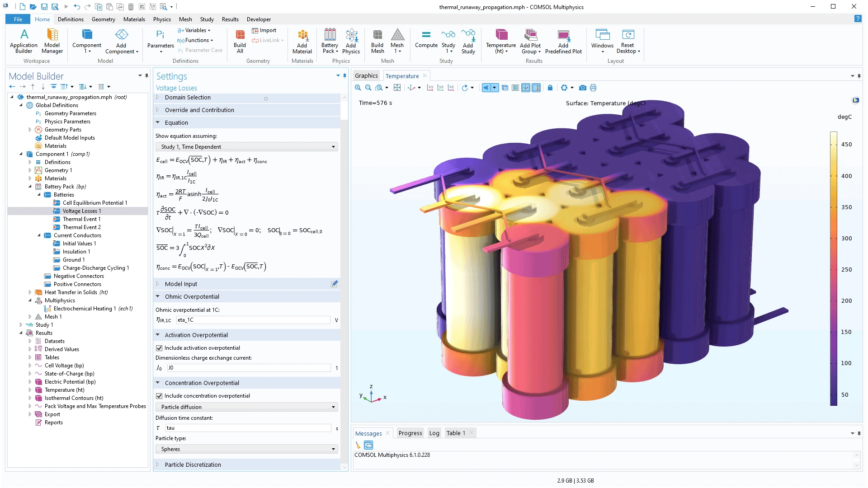Expand the Particle Discretization section

click(193, 465)
